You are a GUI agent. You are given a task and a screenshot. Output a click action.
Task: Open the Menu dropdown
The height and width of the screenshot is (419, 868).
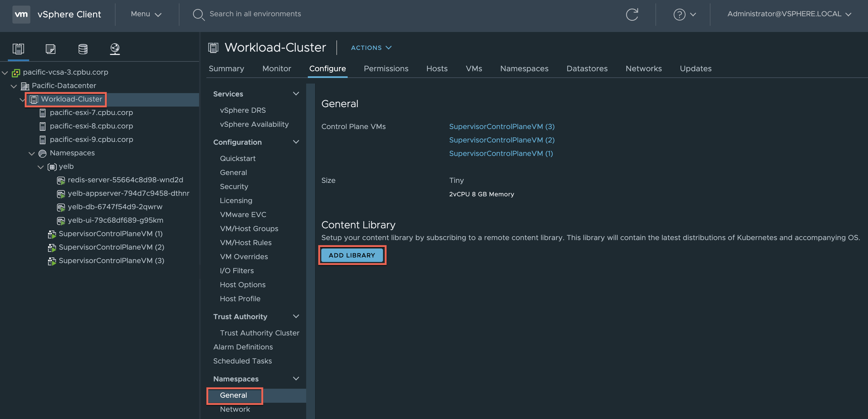click(146, 14)
